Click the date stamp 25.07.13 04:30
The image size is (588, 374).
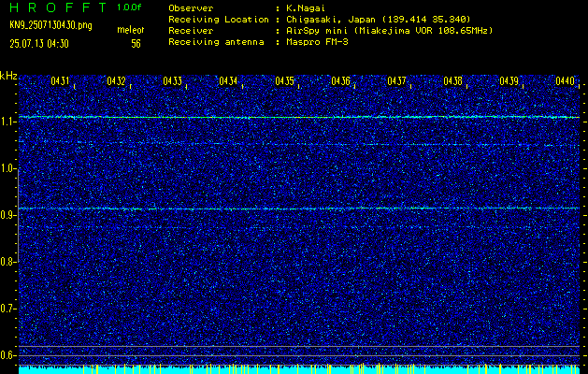(39, 44)
